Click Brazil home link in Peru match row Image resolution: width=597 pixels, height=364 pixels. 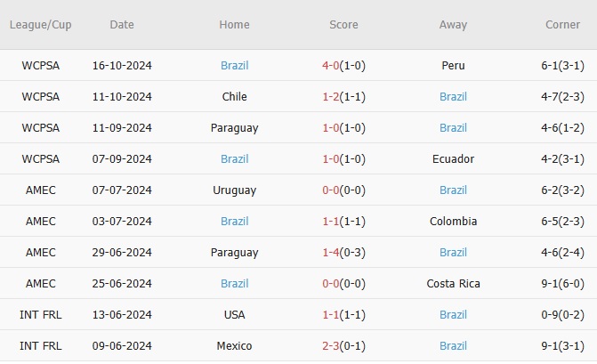[x=235, y=66]
